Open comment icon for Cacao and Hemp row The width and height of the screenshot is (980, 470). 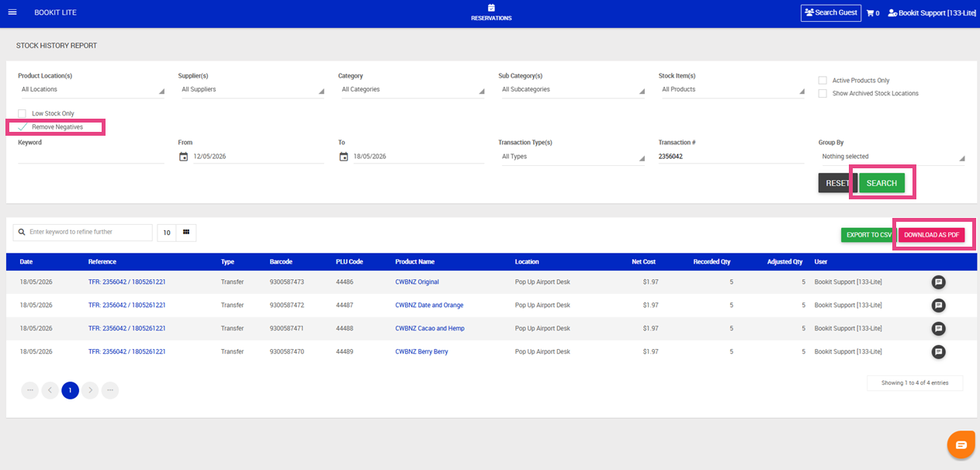938,329
